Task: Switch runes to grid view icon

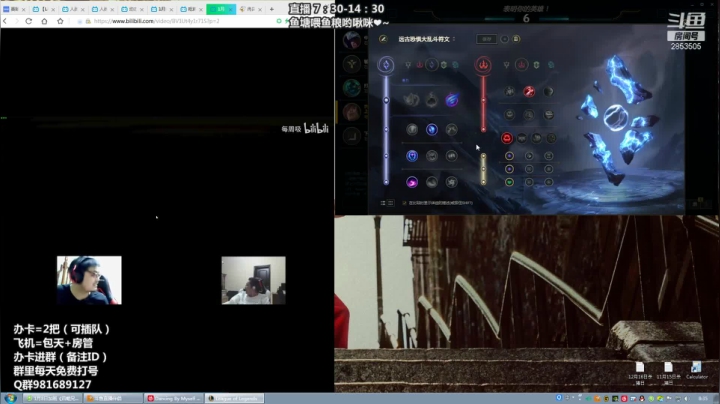Action: click(x=390, y=202)
